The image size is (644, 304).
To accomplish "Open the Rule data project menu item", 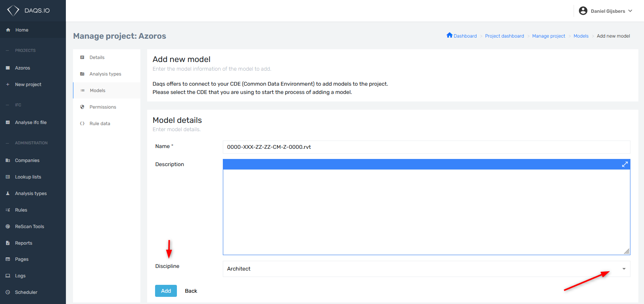I will coord(107,124).
